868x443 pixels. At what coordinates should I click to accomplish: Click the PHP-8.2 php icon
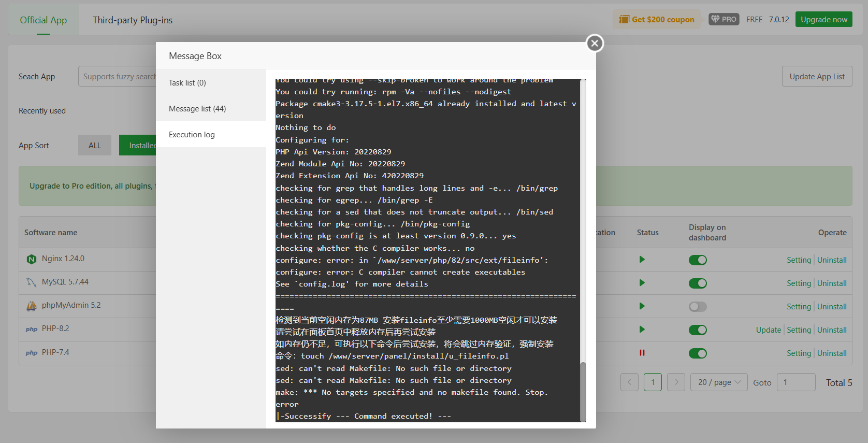(32, 329)
